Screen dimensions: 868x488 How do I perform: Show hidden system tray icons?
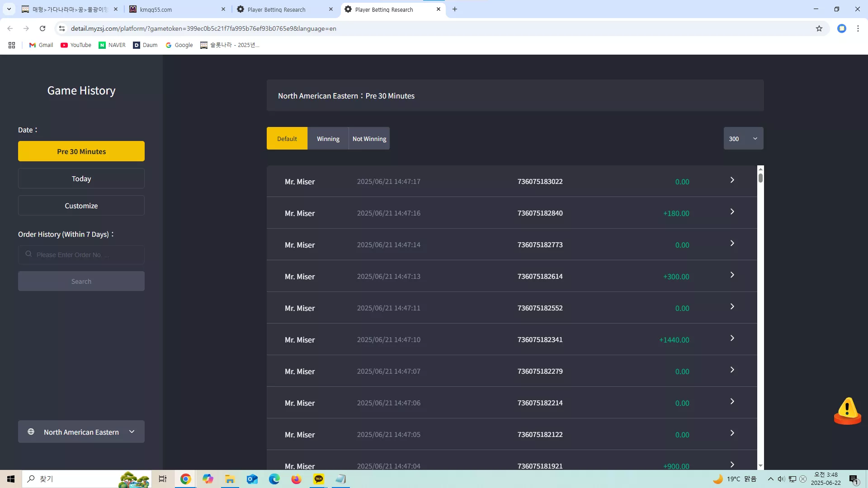coord(770,479)
